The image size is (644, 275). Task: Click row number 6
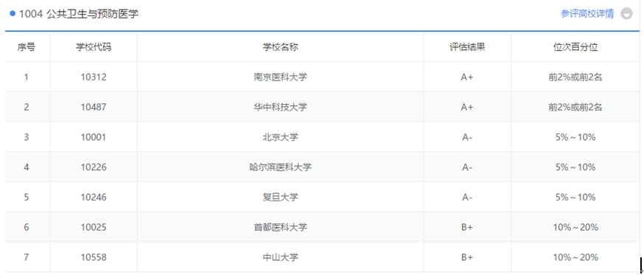point(27,227)
